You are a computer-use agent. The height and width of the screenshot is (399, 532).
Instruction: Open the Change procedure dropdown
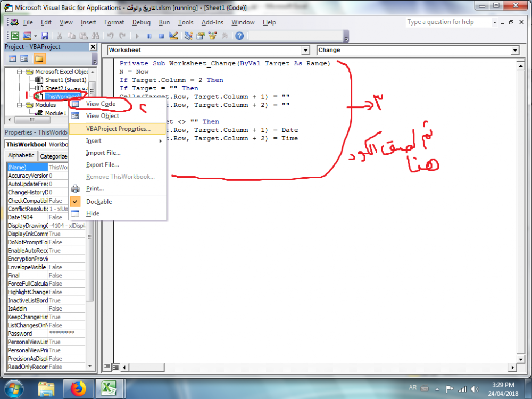pos(515,50)
